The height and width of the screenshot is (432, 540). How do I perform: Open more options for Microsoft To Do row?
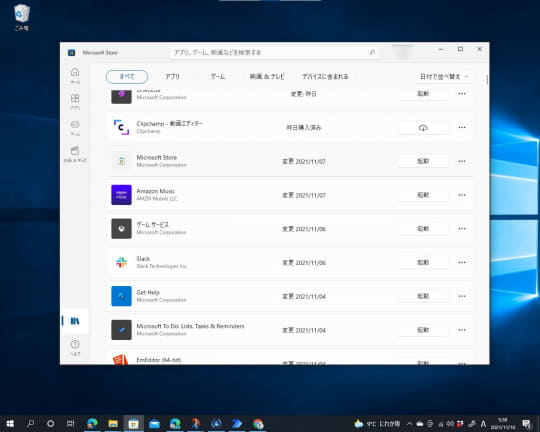(x=462, y=330)
